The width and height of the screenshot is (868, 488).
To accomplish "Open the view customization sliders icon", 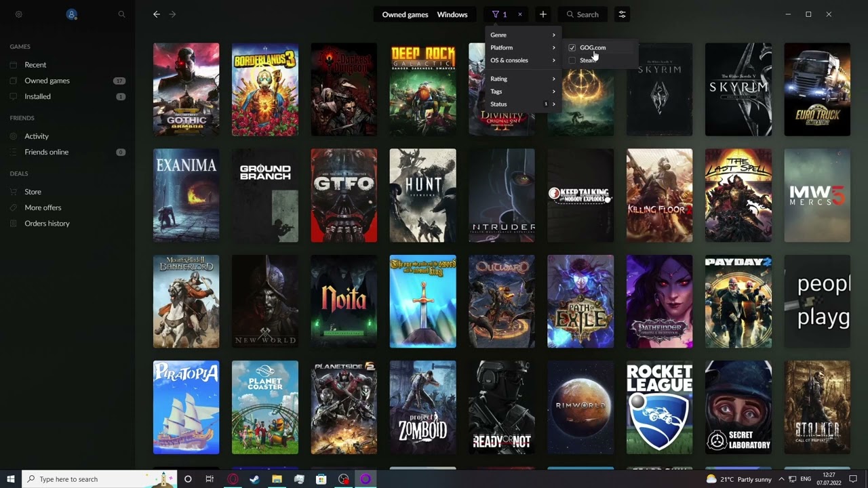I will click(x=622, y=14).
